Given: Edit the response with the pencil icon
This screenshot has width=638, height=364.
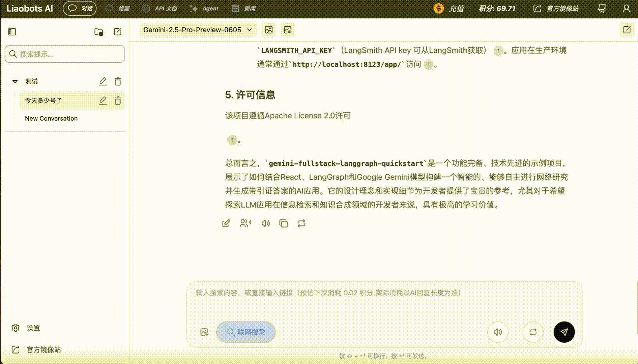Looking at the screenshot, I should (x=226, y=223).
